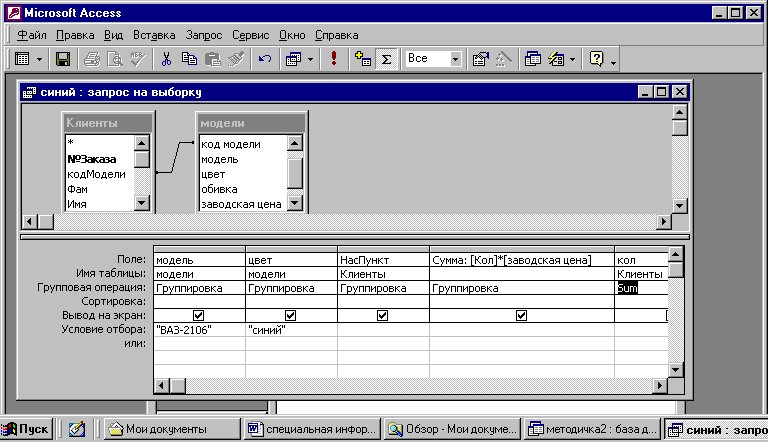
Task: Paste using the clipboard icon
Action: pos(213,59)
